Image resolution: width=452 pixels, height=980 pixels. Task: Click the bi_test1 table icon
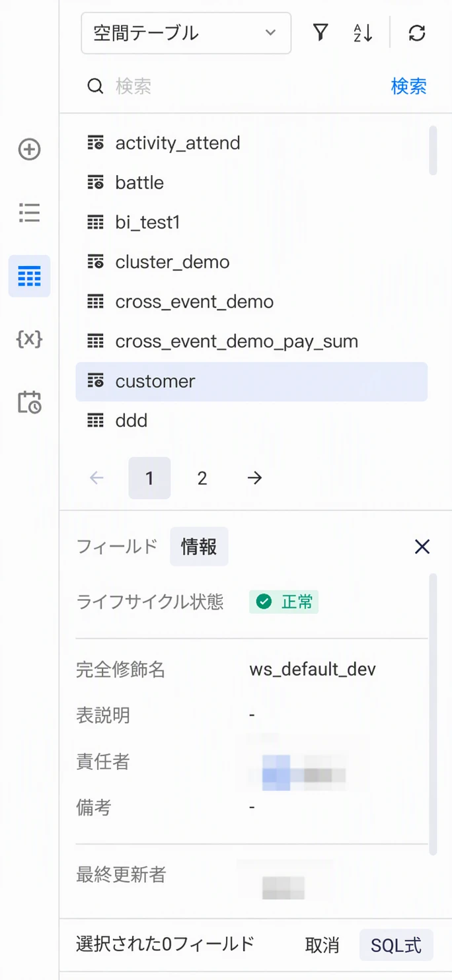click(x=96, y=223)
